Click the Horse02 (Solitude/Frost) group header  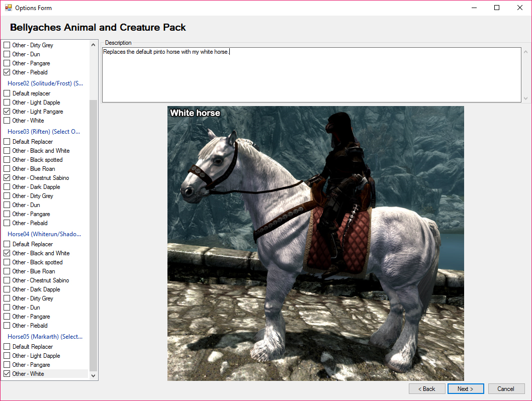45,83
